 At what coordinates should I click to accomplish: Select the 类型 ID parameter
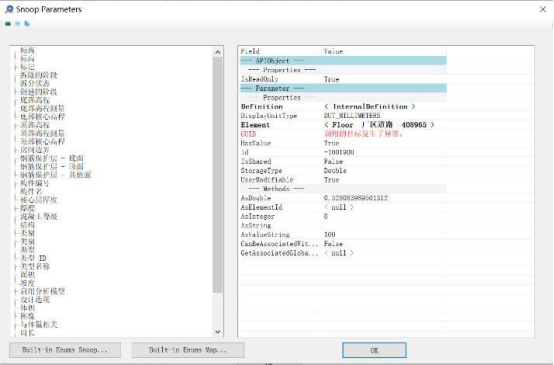coord(33,258)
